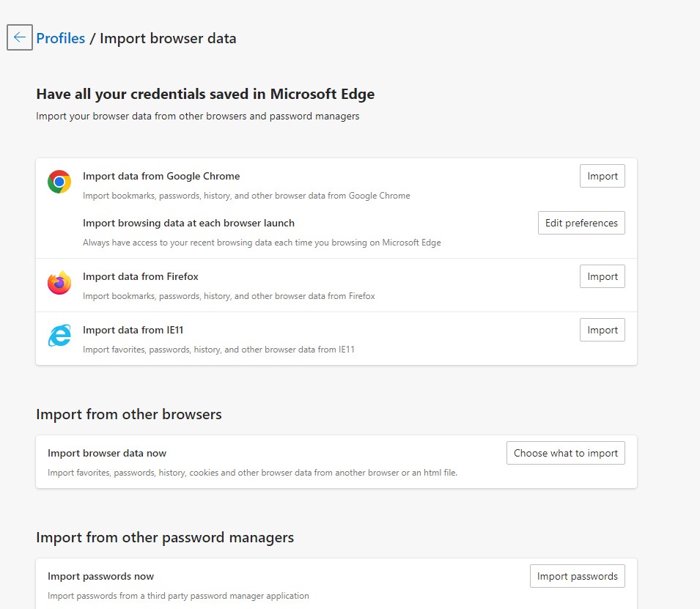Select the 'Import data from Google Chrome' title
The height and width of the screenshot is (609, 700).
pos(161,177)
